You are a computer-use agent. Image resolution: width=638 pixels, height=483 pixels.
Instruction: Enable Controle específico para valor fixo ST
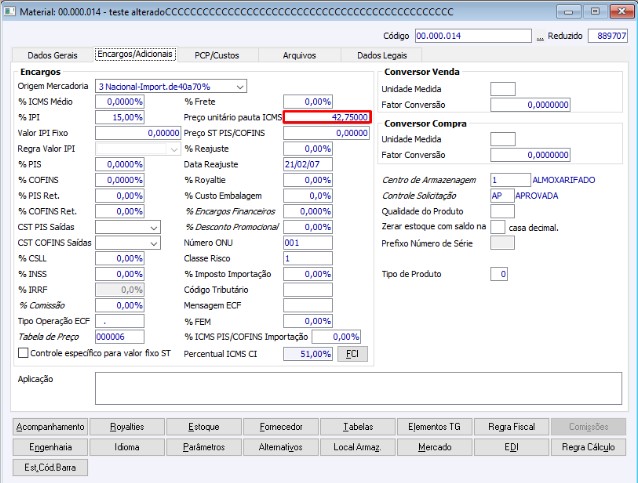[23, 353]
